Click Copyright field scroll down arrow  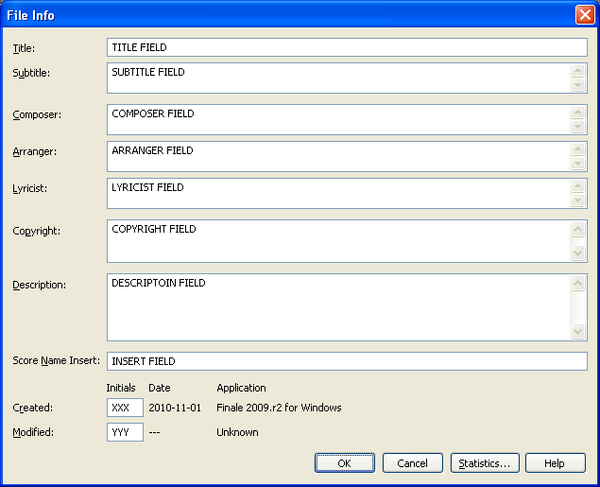578,254
